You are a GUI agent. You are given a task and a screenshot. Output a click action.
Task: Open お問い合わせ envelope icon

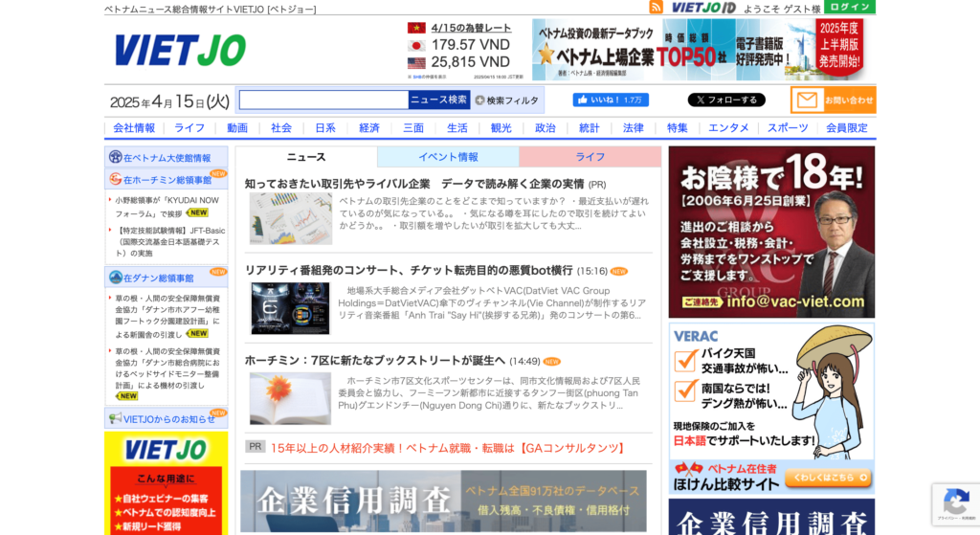[x=809, y=100]
